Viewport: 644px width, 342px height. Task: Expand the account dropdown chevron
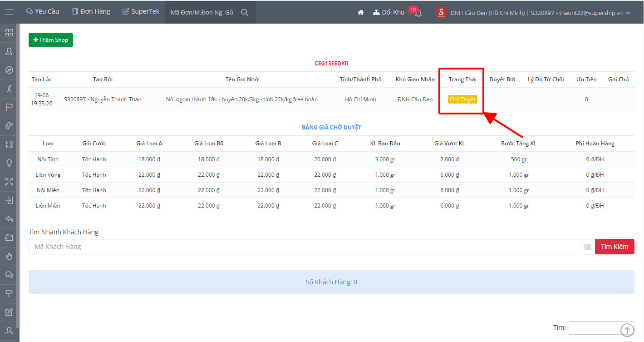[x=628, y=13]
